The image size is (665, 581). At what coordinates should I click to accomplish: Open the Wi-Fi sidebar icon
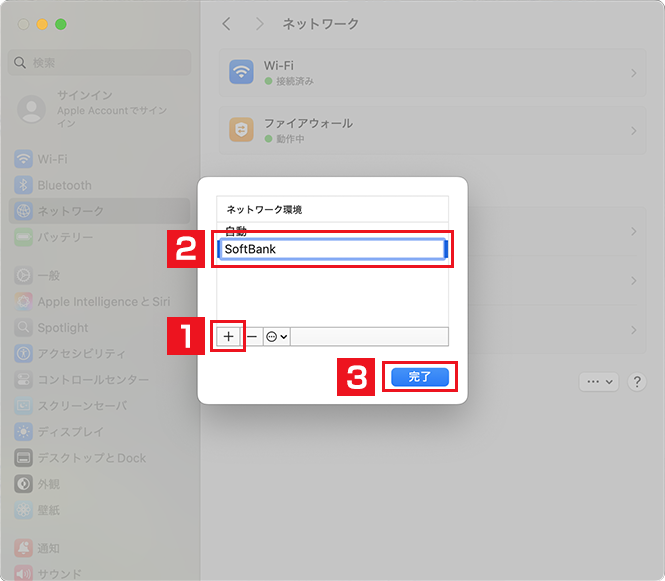[23, 159]
